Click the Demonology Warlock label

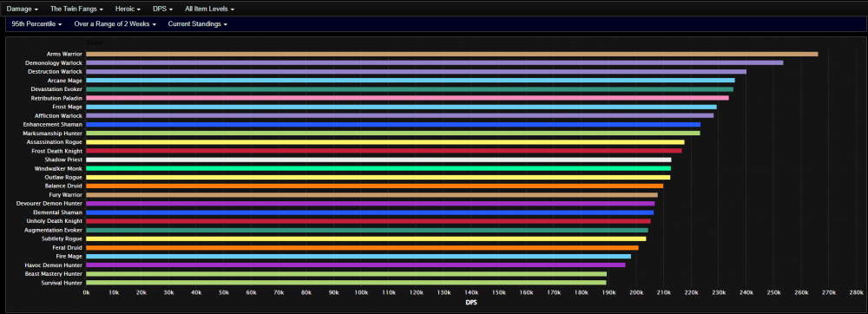click(54, 63)
